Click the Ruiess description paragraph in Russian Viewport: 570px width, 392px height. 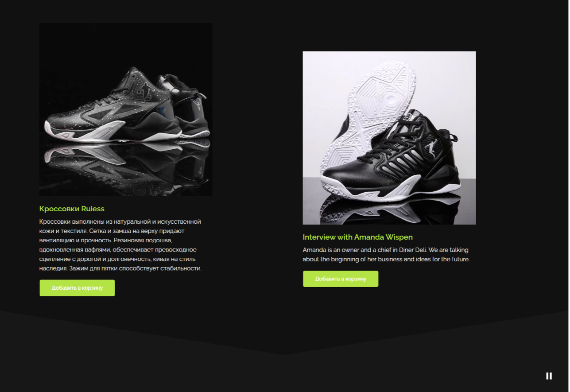click(120, 245)
